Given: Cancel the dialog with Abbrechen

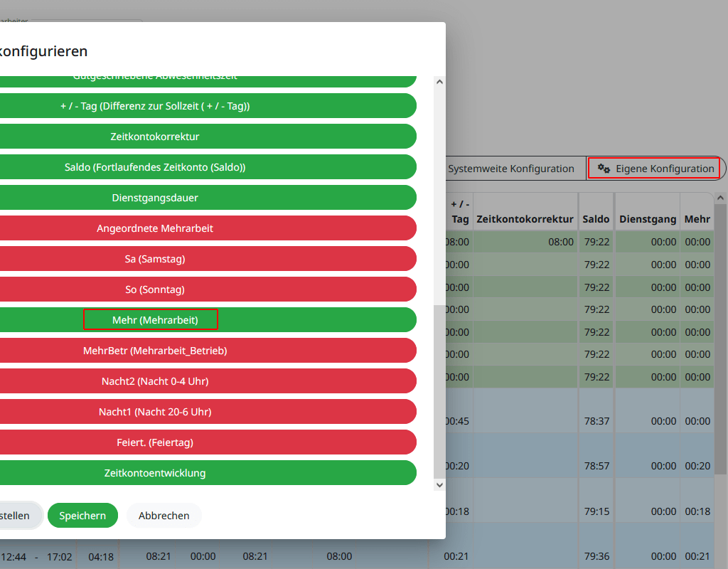Looking at the screenshot, I should point(164,516).
